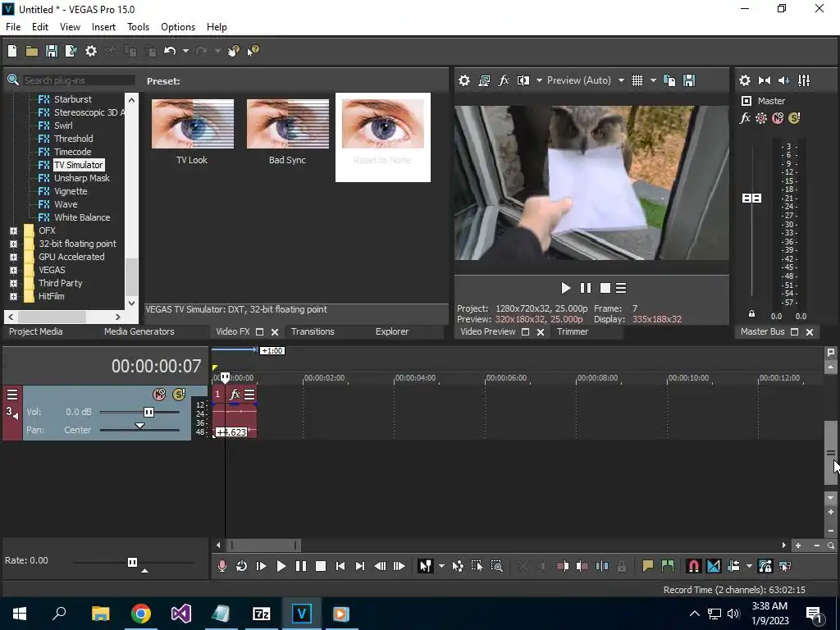Pause the video preview

coord(586,288)
